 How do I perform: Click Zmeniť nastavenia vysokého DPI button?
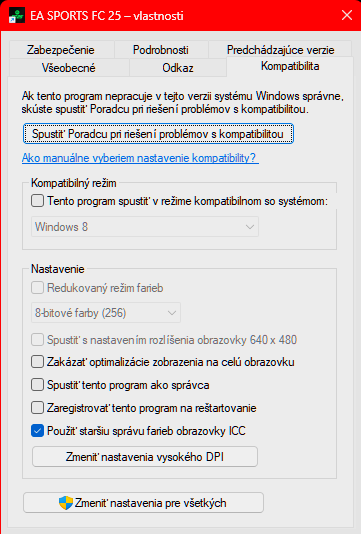tap(145, 457)
